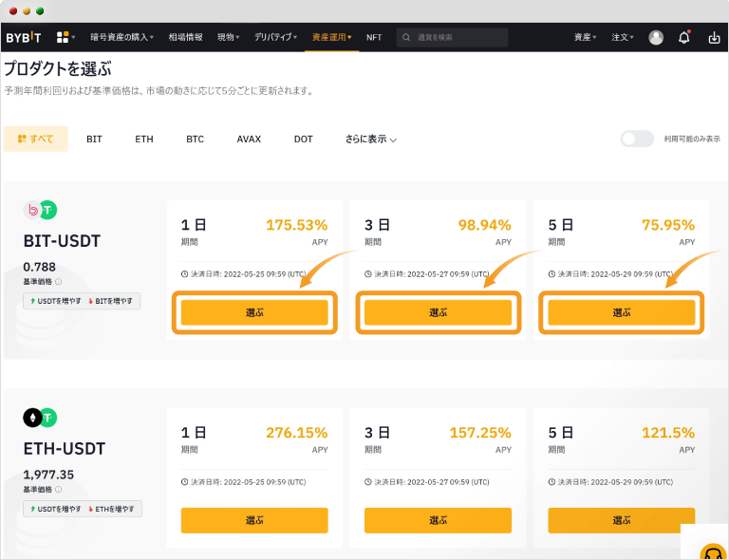Open the support headset chat icon
The image size is (729, 560).
713,553
